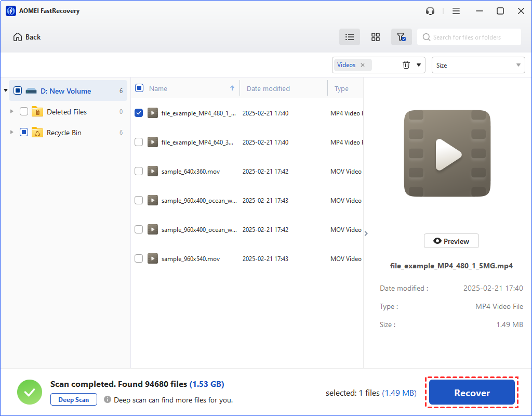The height and width of the screenshot is (416, 532).
Task: Tick the Deleted Files folder checkbox
Action: 24,112
